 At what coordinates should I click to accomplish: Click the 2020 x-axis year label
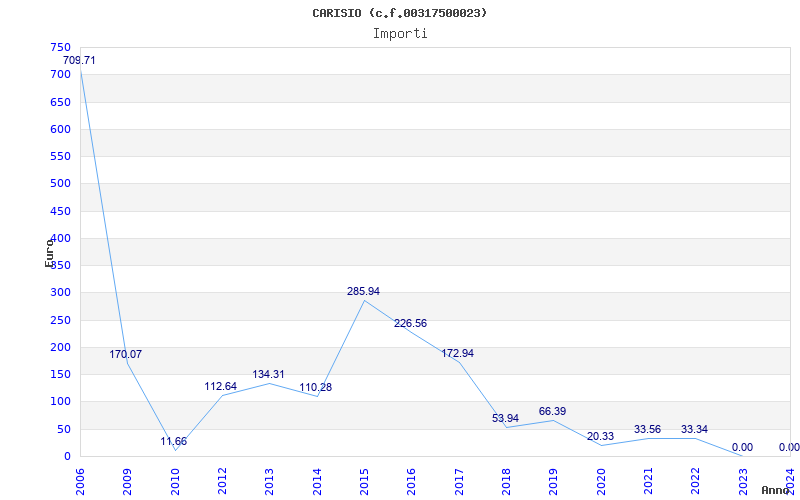(602, 480)
